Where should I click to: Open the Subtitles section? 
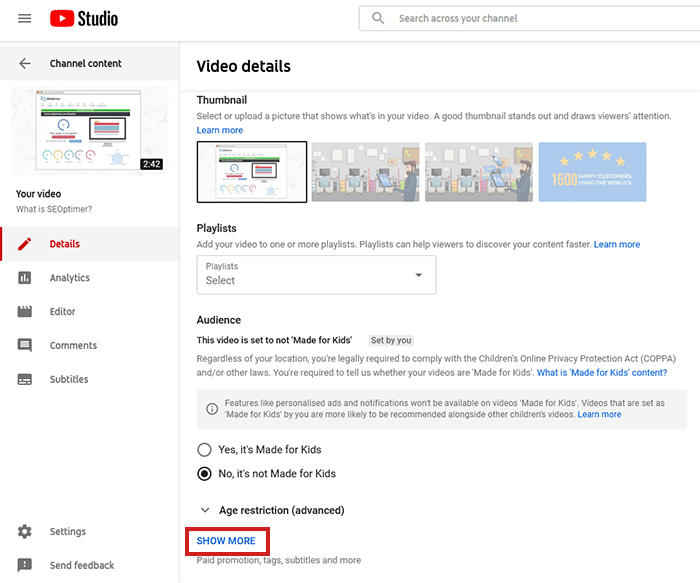pyautogui.click(x=69, y=379)
